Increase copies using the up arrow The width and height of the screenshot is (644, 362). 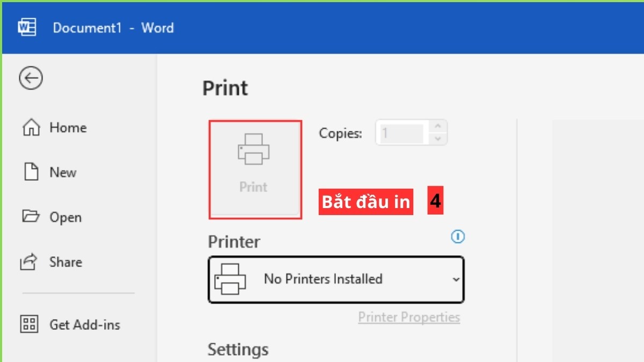(x=438, y=127)
